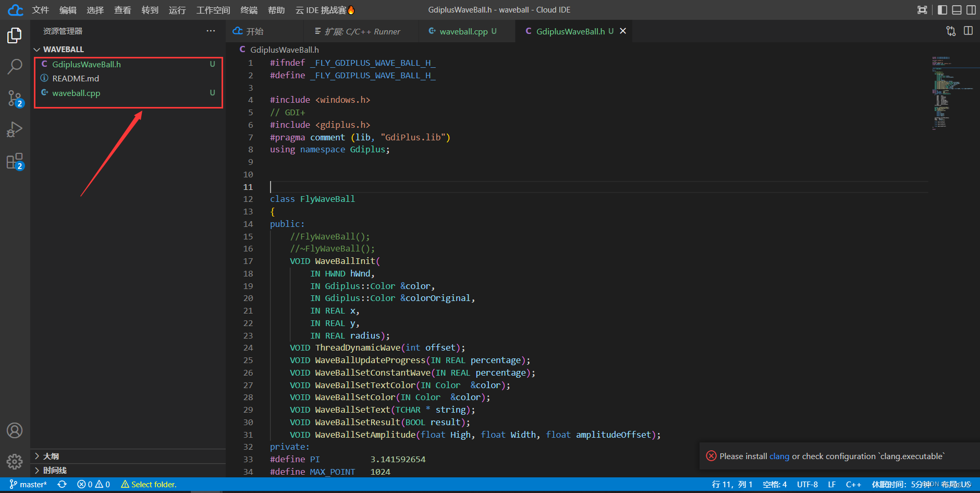Image resolution: width=980 pixels, height=493 pixels.
Task: Change line ending via LF indicator
Action: tap(832, 485)
